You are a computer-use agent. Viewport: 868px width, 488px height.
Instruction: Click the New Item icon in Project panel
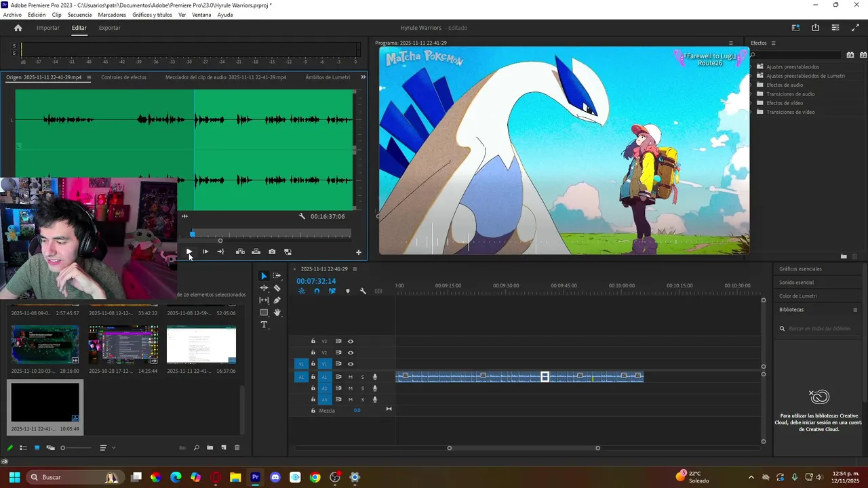click(224, 448)
